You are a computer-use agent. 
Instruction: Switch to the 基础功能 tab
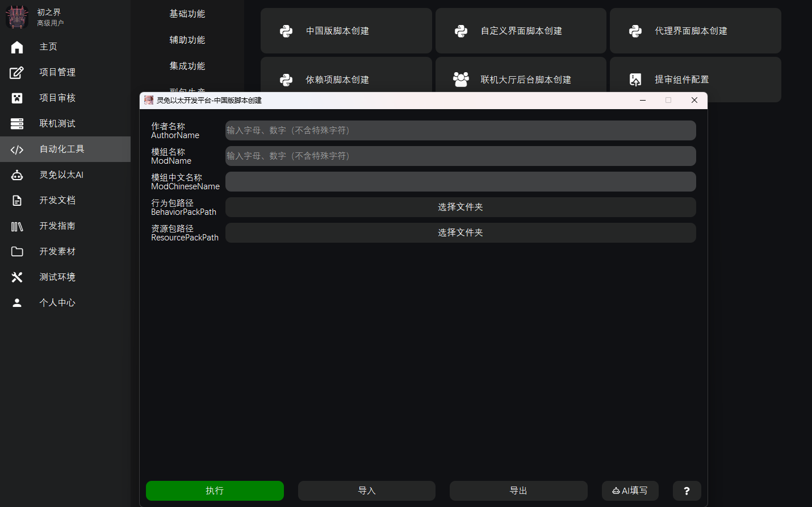[187, 14]
